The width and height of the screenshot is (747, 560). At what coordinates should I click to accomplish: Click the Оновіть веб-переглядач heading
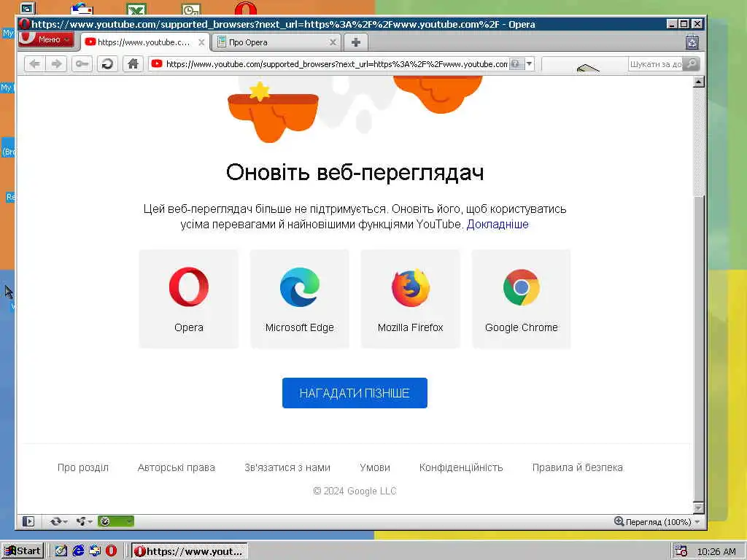(x=355, y=172)
